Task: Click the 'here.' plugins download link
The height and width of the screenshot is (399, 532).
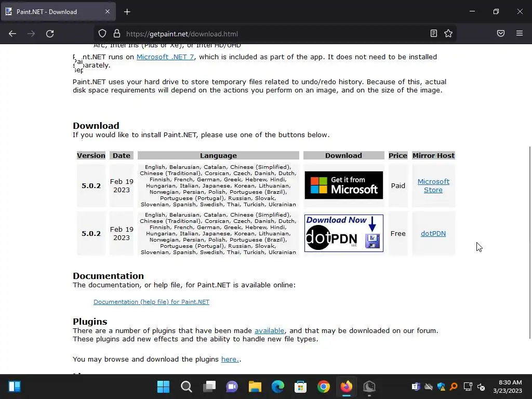Action: point(230,360)
